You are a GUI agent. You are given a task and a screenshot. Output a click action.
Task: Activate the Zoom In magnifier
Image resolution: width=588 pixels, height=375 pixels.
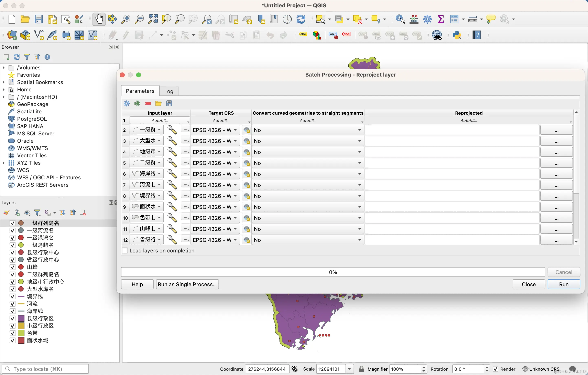pyautogui.click(x=126, y=19)
